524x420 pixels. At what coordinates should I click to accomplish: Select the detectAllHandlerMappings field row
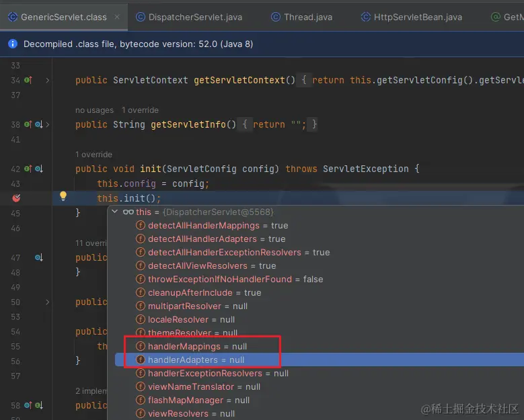coord(319,226)
